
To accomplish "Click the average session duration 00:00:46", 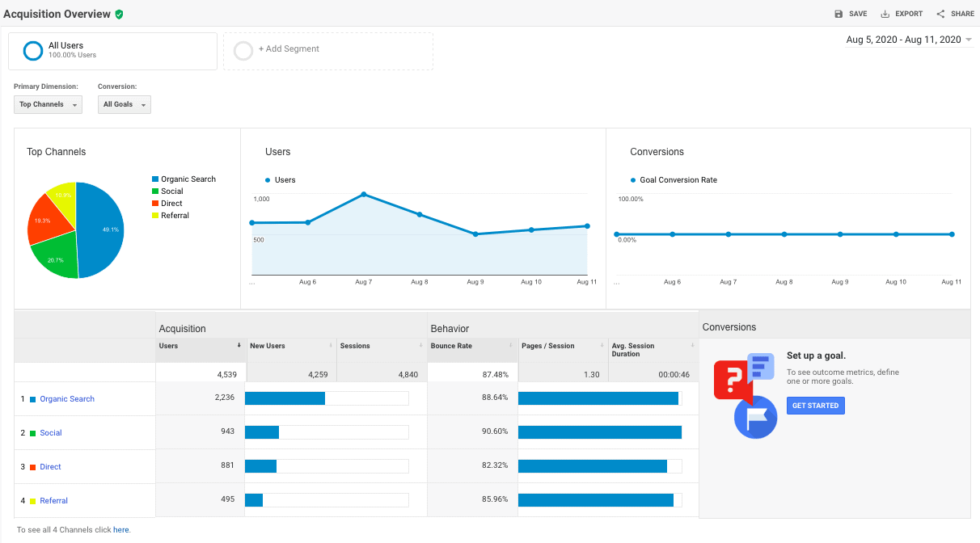I will pos(673,375).
